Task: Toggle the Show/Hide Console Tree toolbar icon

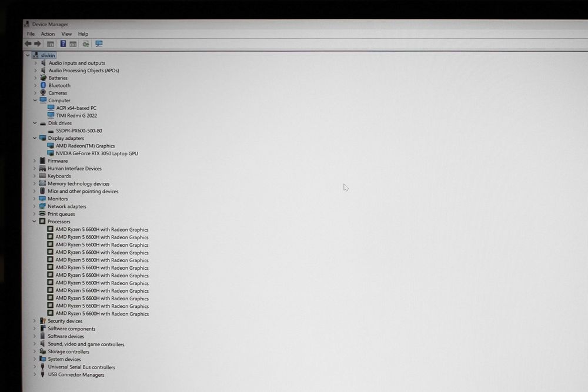Action: pos(50,44)
